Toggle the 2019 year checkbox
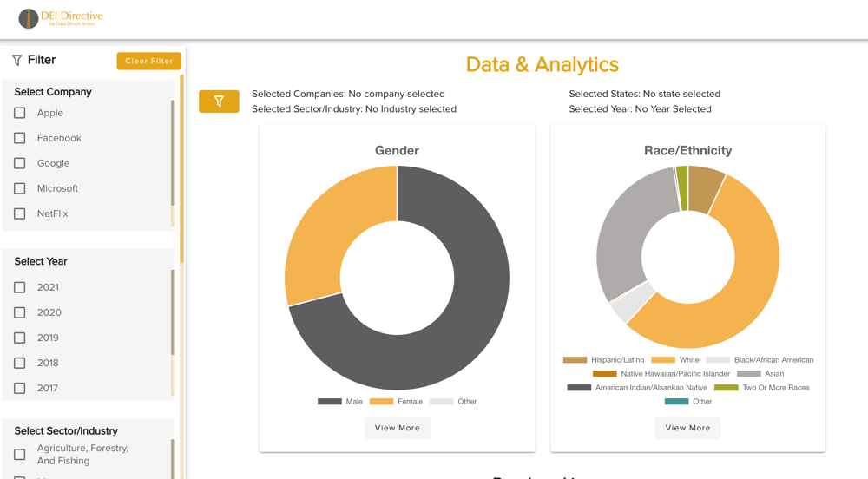Viewport: 868px width, 479px height. (20, 338)
